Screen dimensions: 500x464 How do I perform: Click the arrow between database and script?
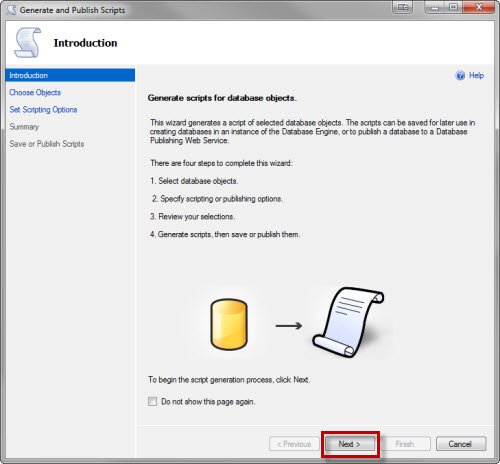tap(289, 326)
